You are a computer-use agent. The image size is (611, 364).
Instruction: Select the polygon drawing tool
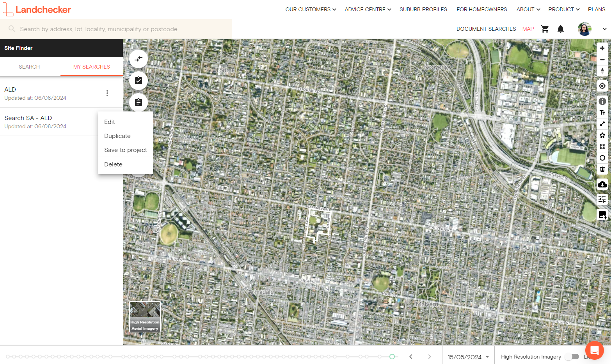tap(602, 135)
